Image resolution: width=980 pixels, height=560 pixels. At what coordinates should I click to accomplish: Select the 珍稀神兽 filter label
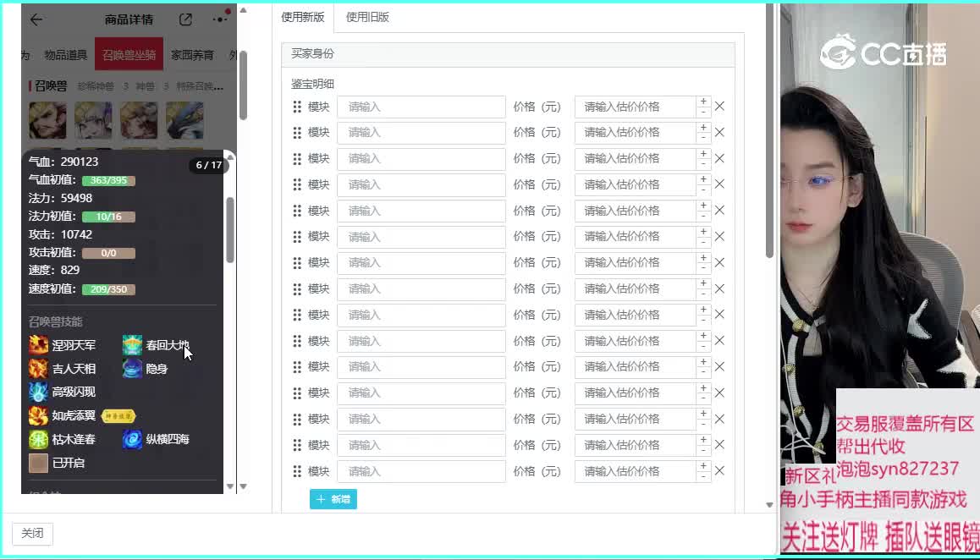pos(96,86)
